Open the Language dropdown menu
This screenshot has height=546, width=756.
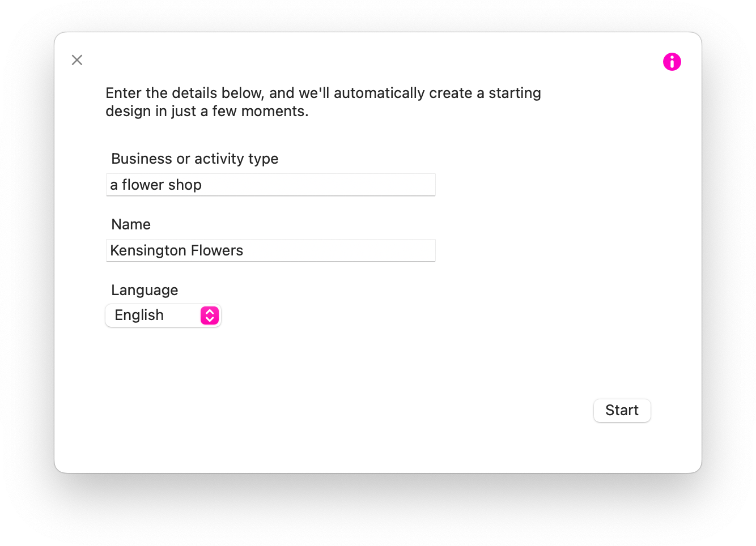point(163,315)
